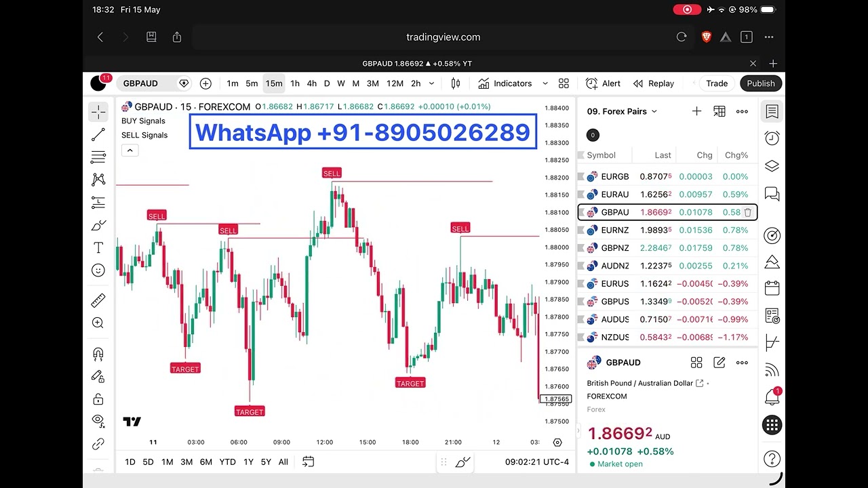Select the 15m timeframe
The width and height of the screenshot is (868, 488).
[274, 83]
